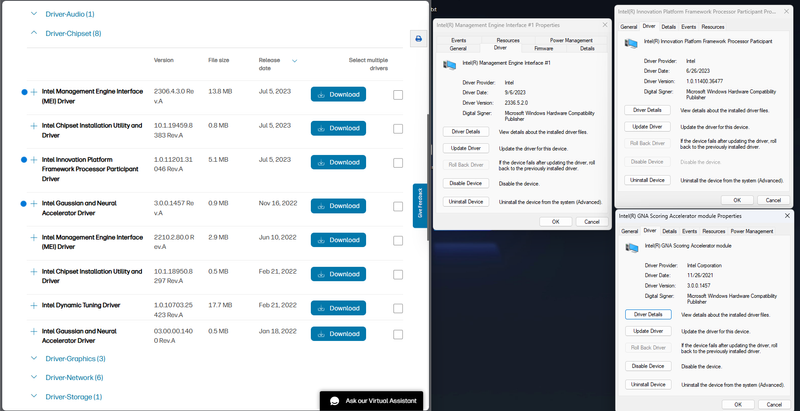Click the File size column header

click(x=218, y=60)
